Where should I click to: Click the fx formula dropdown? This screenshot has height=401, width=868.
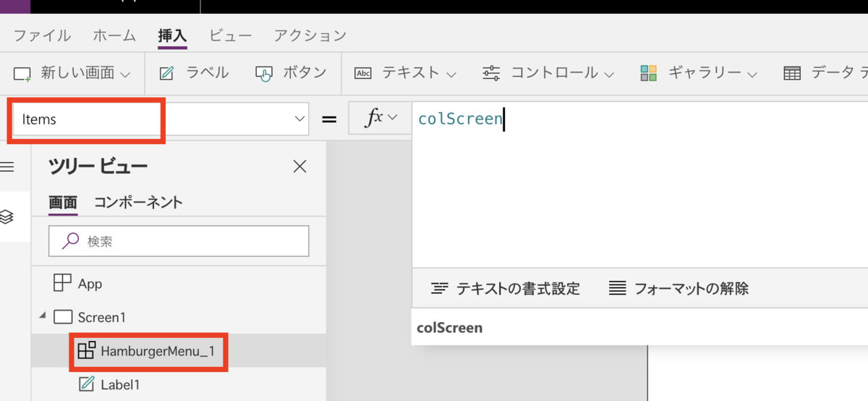(380, 118)
